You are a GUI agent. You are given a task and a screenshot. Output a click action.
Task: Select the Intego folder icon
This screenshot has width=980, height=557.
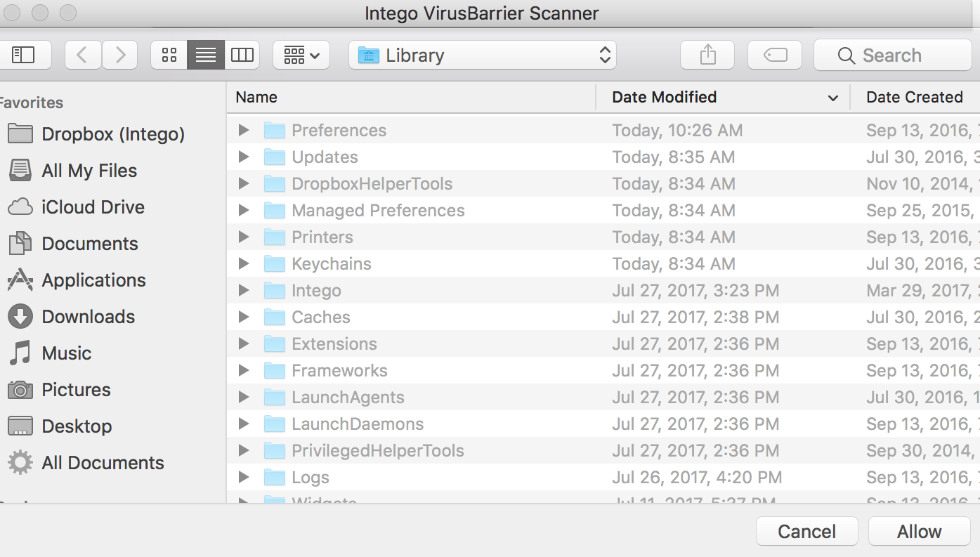[x=274, y=290]
